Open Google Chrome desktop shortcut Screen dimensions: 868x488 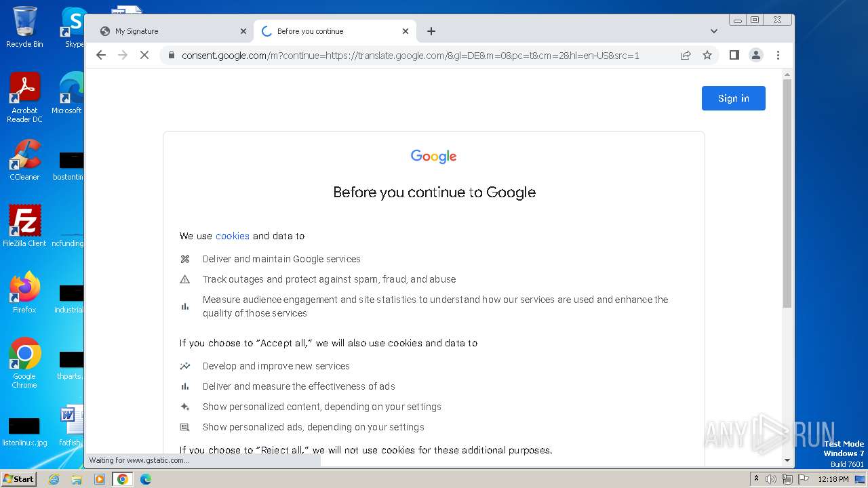pos(24,363)
